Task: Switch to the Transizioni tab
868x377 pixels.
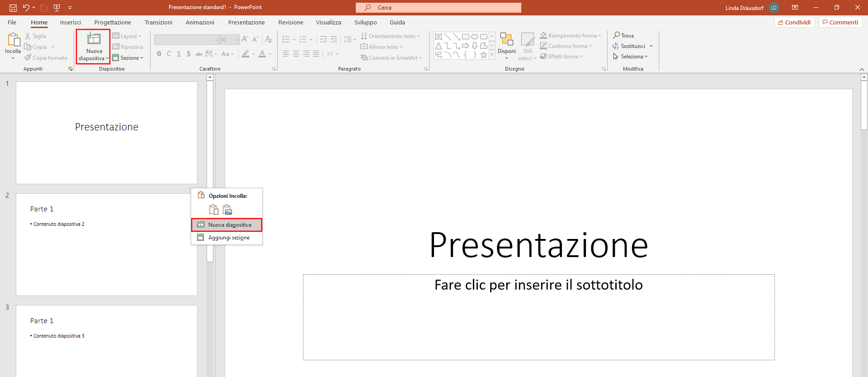Action: 158,22
